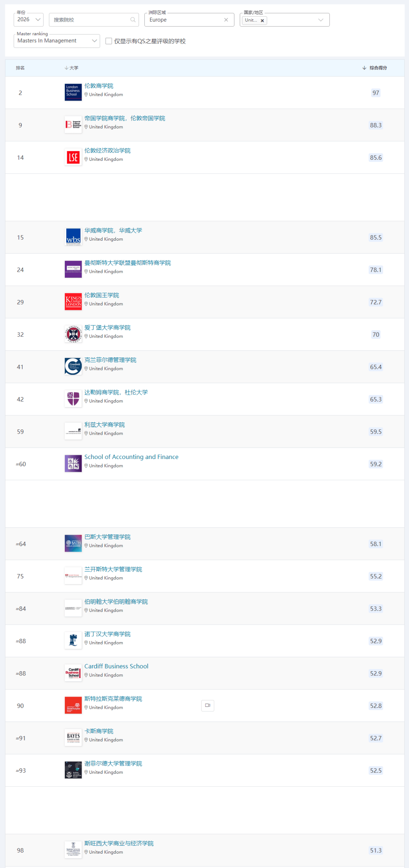This screenshot has height=868, width=409.
Task: Click the School of Accounting and Finance logo
Action: coord(73,463)
